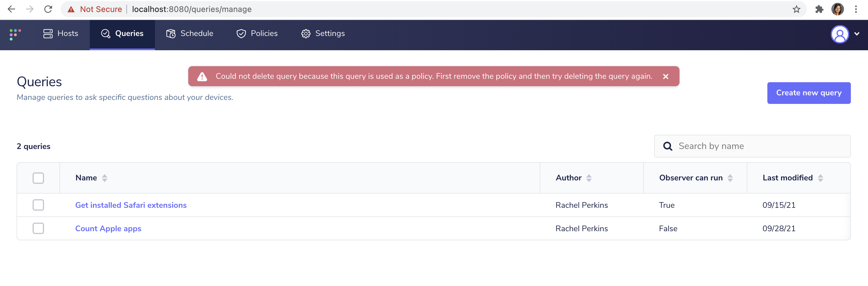Open the Count Apple apps query
This screenshot has width=868, height=286.
(108, 229)
